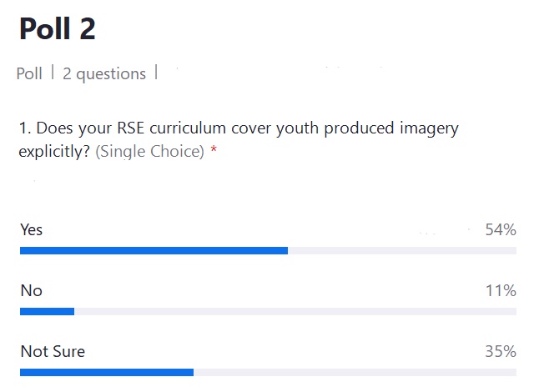Image resolution: width=539 pixels, height=392 pixels.
Task: Click the gray unfilled part of Yes bar
Action: 402,250
